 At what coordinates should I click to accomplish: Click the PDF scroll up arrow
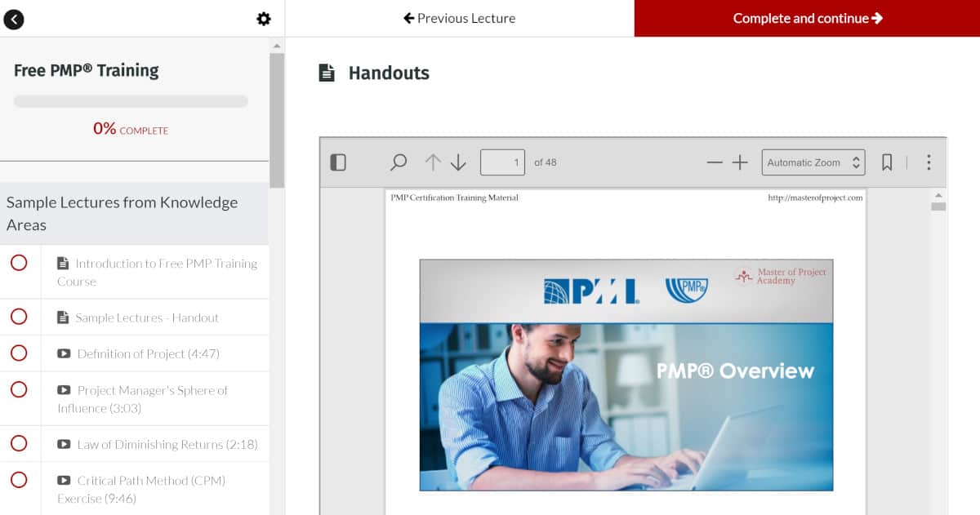pyautogui.click(x=938, y=195)
